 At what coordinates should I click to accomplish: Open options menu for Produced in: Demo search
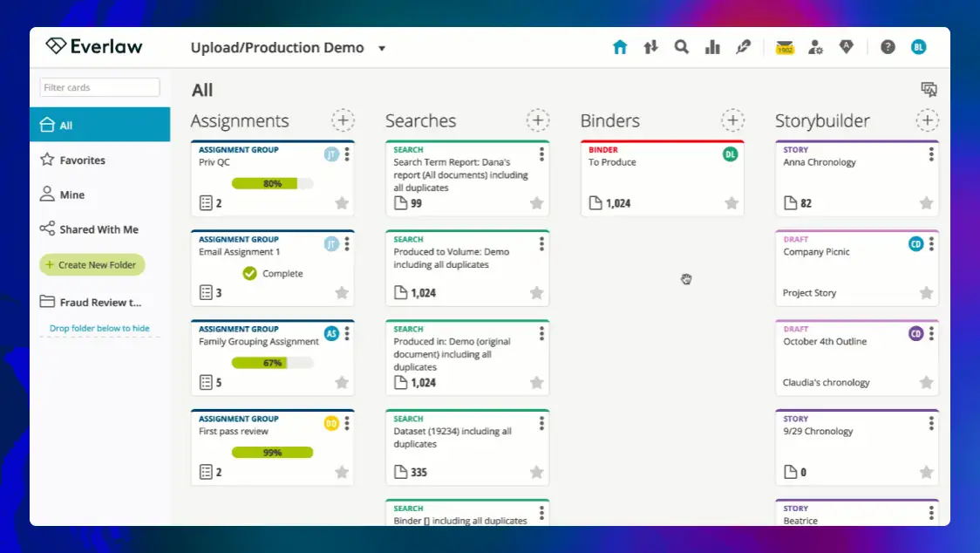541,333
